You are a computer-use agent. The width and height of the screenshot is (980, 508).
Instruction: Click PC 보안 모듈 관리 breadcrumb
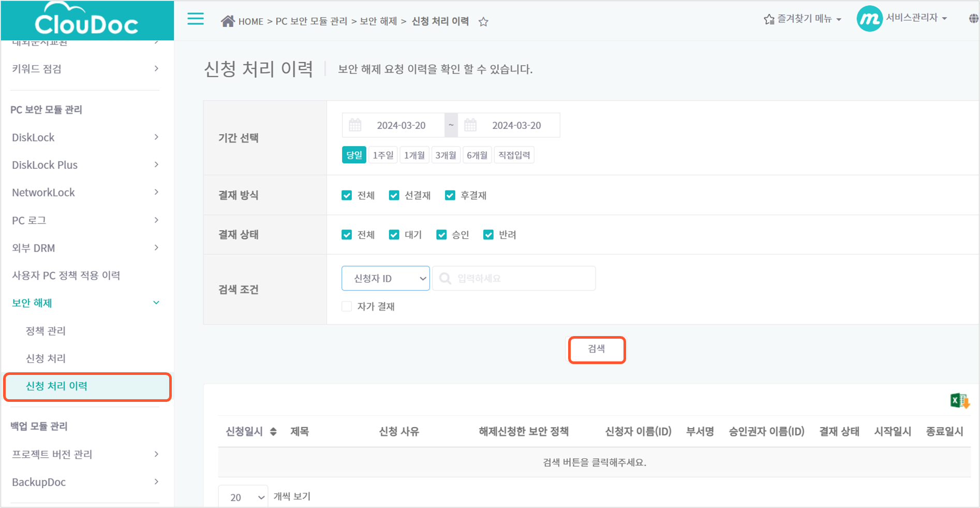[311, 21]
